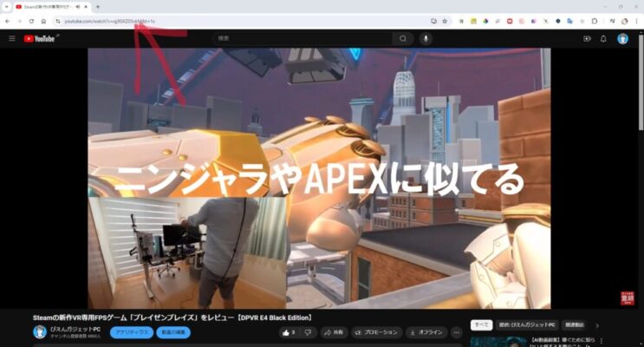Focus the YouTube 検索 search field
This screenshot has height=347, width=644.
(x=302, y=39)
